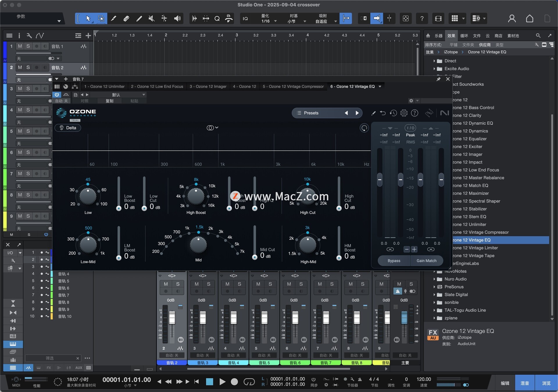Open the 循环 browser tab
Viewport: 558px width, 392px height.
pyautogui.click(x=464, y=36)
